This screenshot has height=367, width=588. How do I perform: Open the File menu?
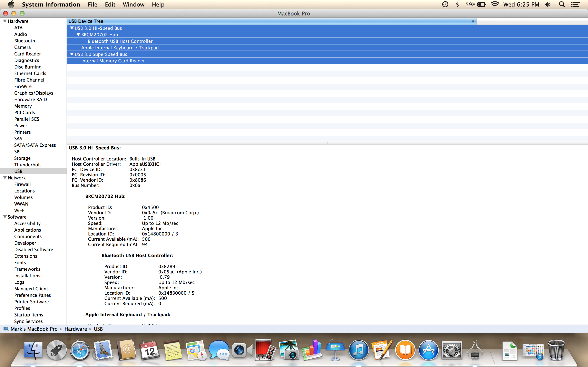coord(92,4)
